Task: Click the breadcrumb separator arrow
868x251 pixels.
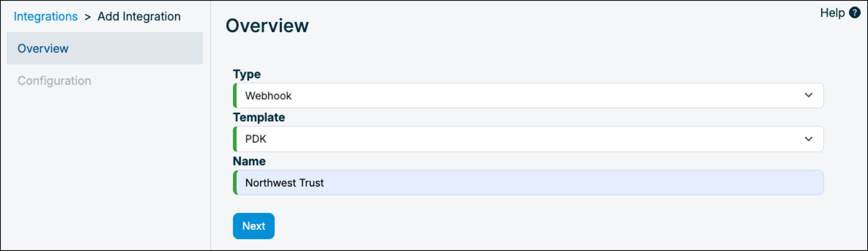Action: pos(88,17)
